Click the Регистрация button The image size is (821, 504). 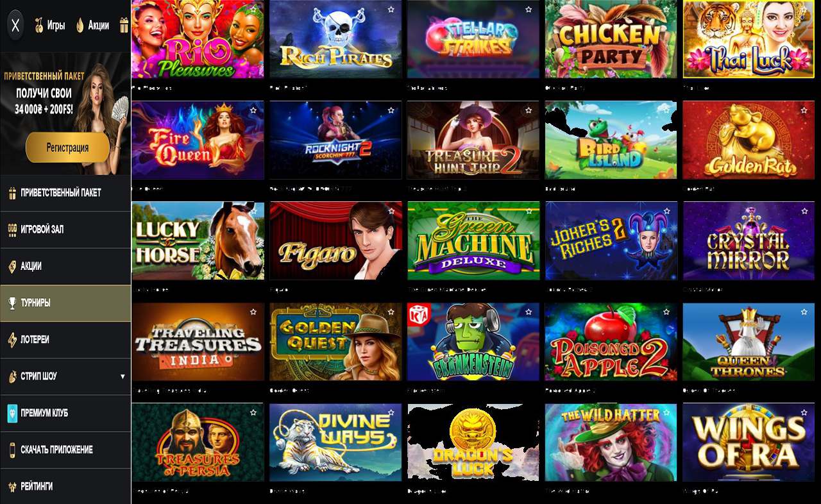[67, 147]
